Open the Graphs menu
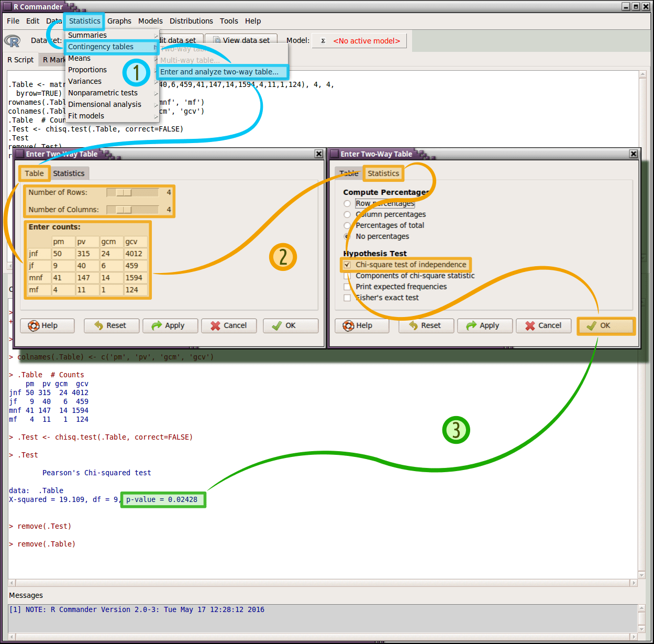The image size is (654, 644). [x=119, y=21]
